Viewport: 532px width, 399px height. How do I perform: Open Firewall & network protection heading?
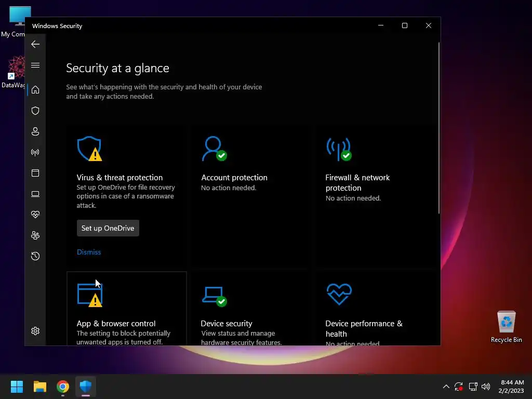point(357,182)
